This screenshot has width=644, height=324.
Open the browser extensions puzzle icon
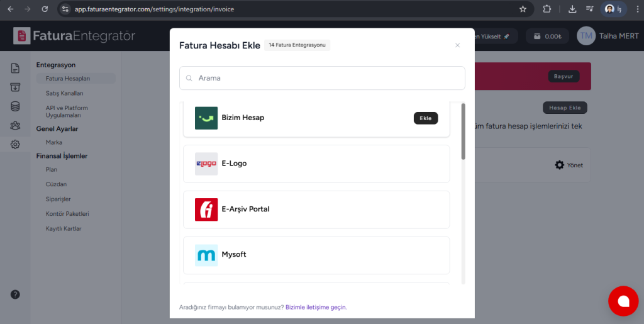coord(547,9)
